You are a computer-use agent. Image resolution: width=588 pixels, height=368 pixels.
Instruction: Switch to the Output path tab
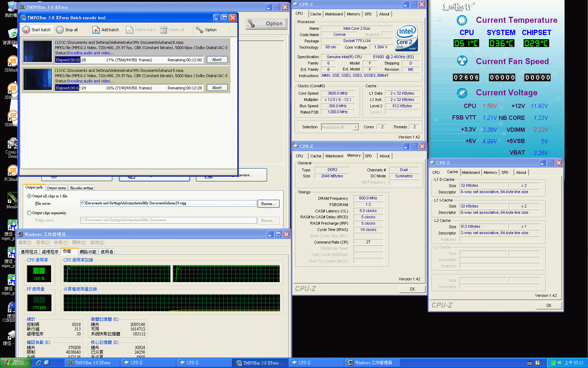(x=34, y=188)
